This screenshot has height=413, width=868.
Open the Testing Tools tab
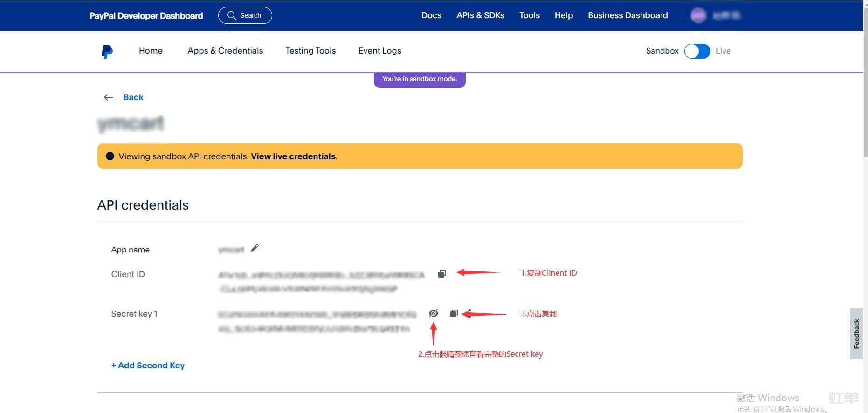point(310,51)
